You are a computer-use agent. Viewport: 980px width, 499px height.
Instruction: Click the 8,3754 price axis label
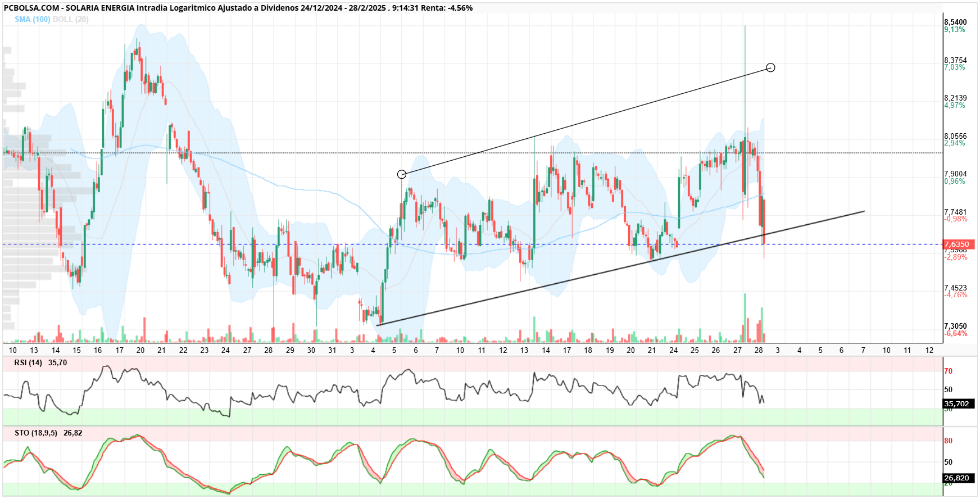pyautogui.click(x=955, y=60)
